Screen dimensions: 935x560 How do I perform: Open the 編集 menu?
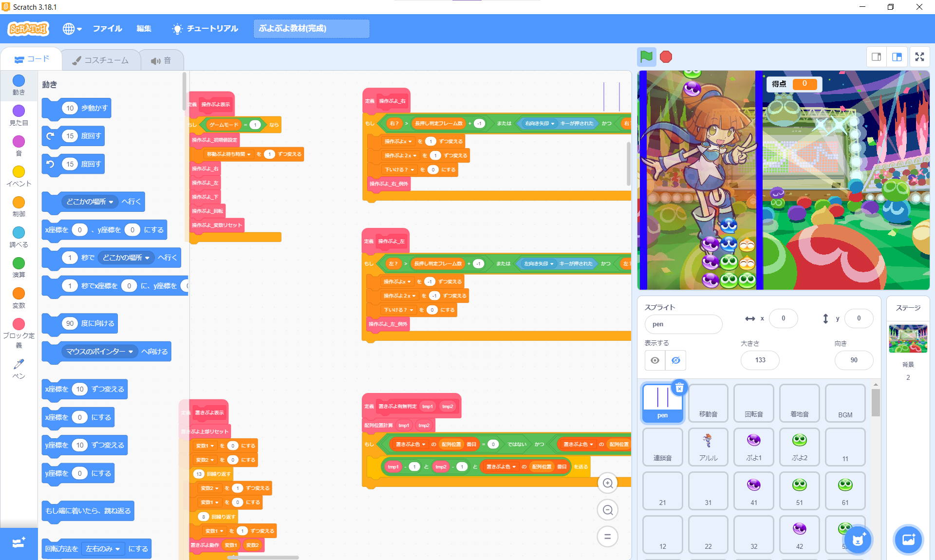point(144,29)
